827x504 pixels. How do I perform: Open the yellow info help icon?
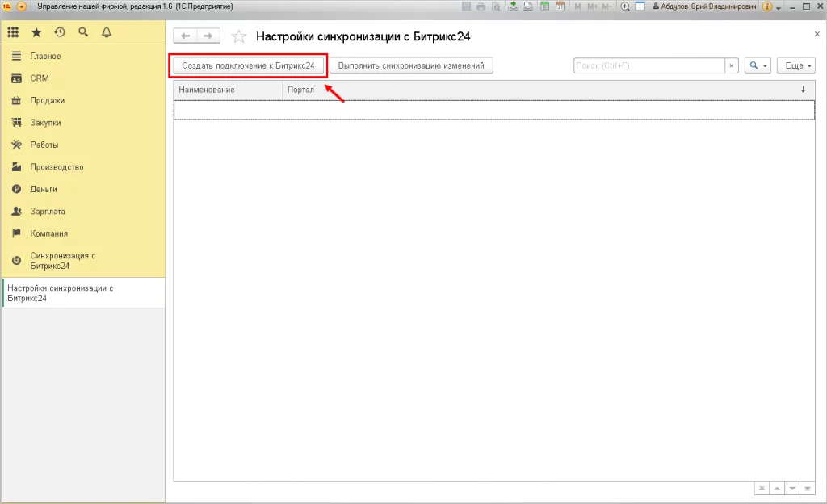pos(767,6)
